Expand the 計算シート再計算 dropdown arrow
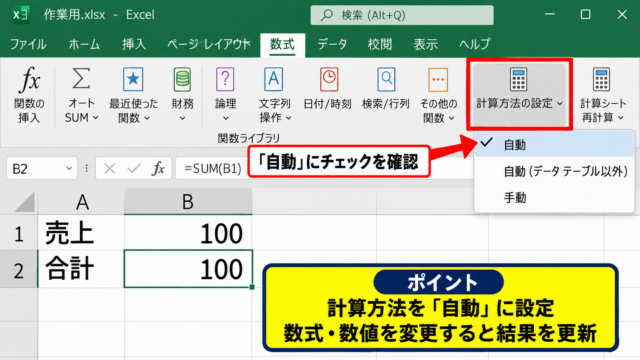 [x=621, y=118]
